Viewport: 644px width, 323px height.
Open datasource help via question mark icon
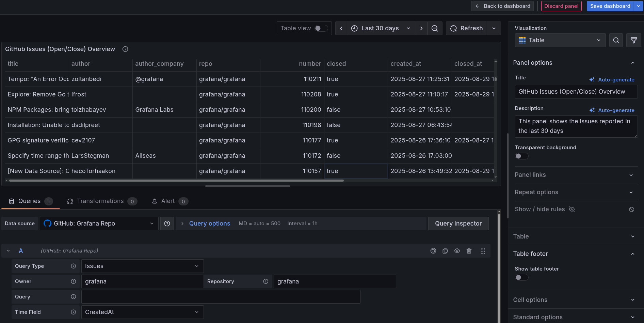(x=167, y=223)
